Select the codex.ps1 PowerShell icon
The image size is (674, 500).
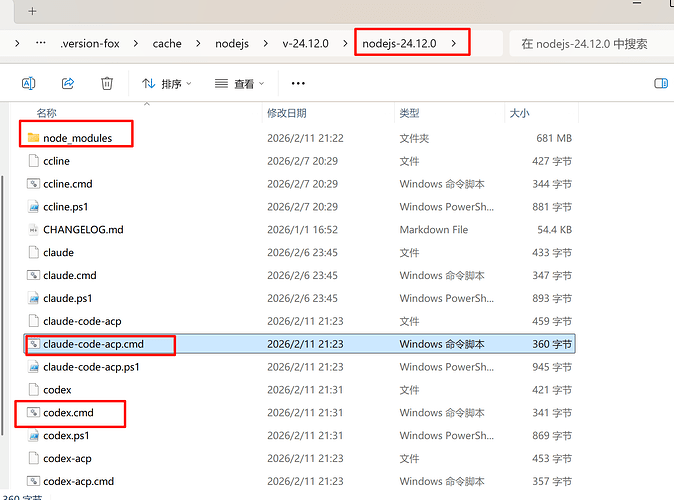coord(34,436)
